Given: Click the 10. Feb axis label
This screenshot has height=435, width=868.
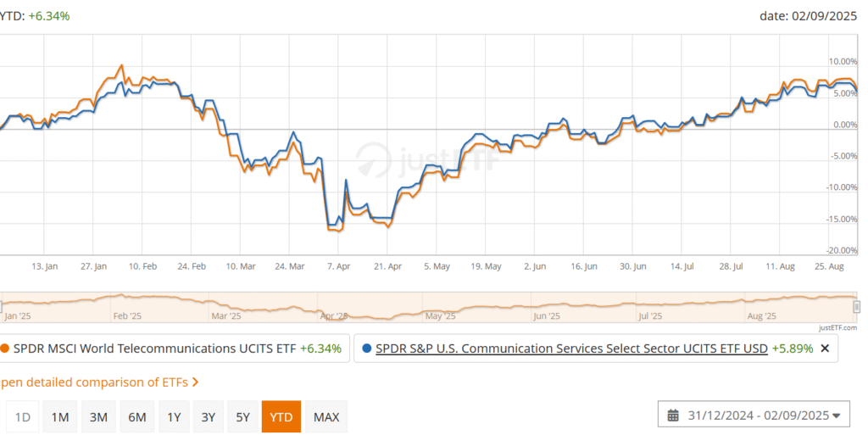Looking at the screenshot, I should coord(142,266).
